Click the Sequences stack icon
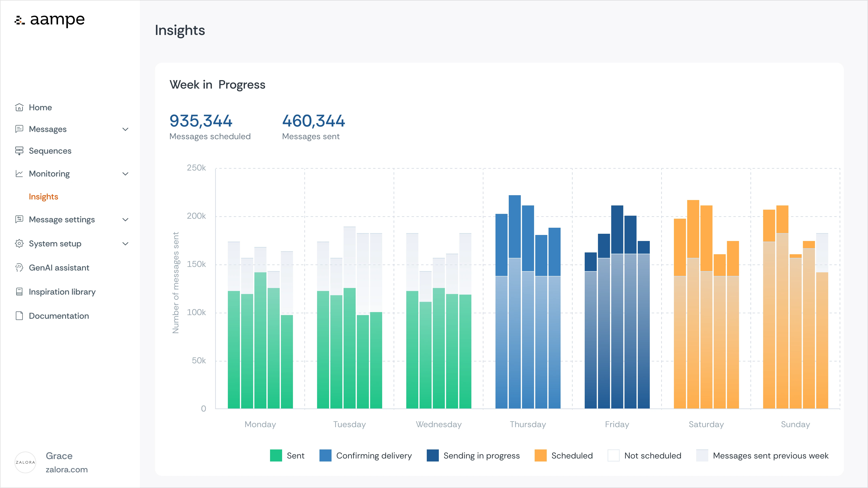This screenshot has width=868, height=488. 19,151
